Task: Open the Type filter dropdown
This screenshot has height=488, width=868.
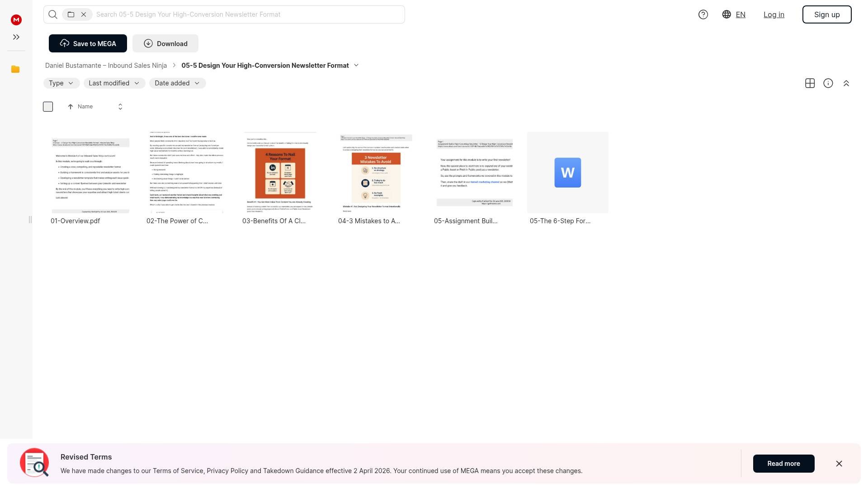Action: click(x=61, y=83)
